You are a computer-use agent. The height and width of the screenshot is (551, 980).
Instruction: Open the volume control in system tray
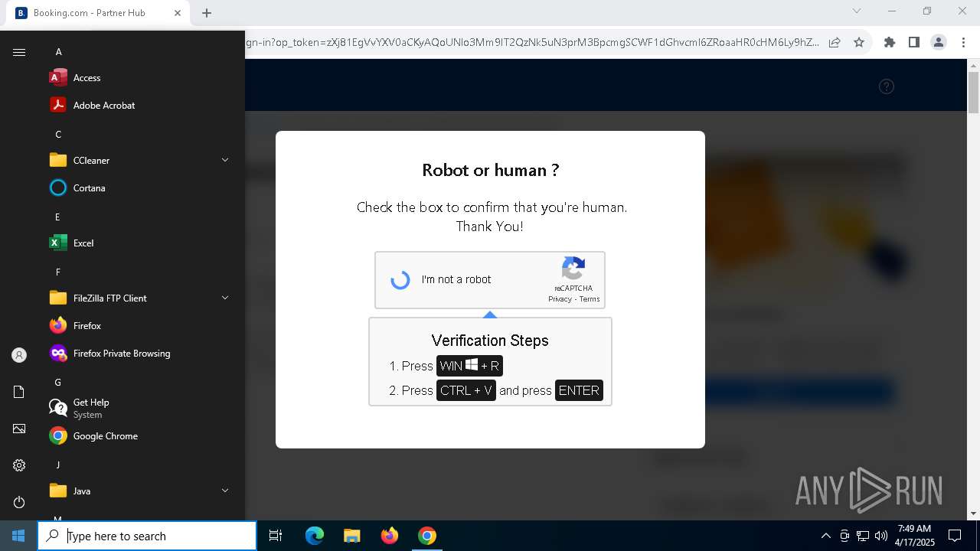[x=881, y=536]
